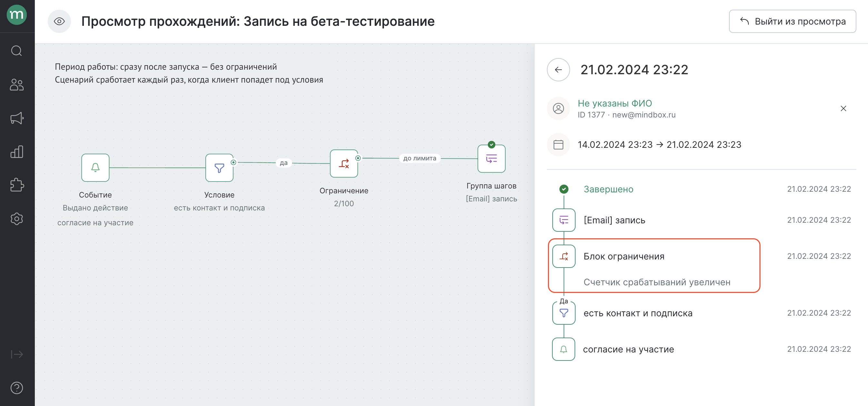868x406 pixels.
Task: Open the reports bar chart icon
Action: 16,152
